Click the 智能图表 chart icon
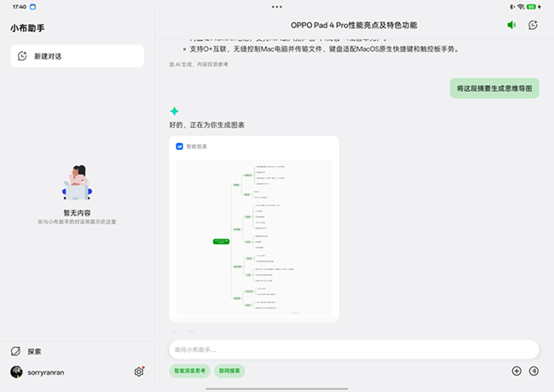This screenshot has width=554, height=392. (180, 147)
